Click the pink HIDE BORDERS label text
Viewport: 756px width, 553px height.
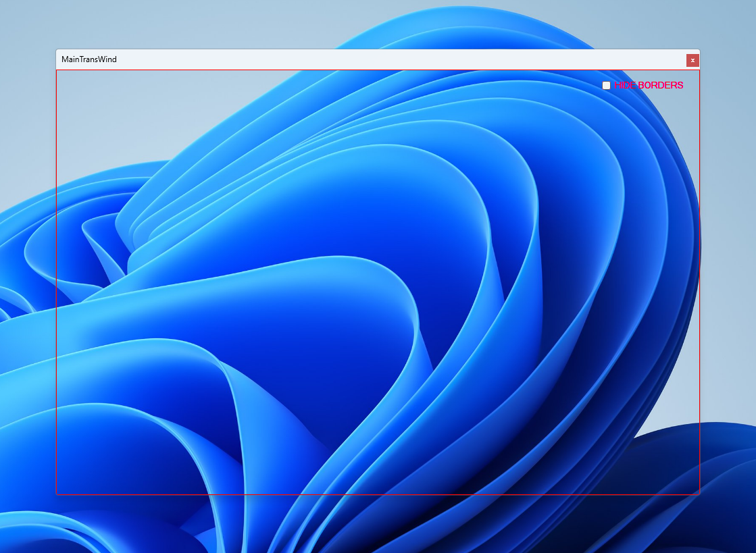point(649,86)
